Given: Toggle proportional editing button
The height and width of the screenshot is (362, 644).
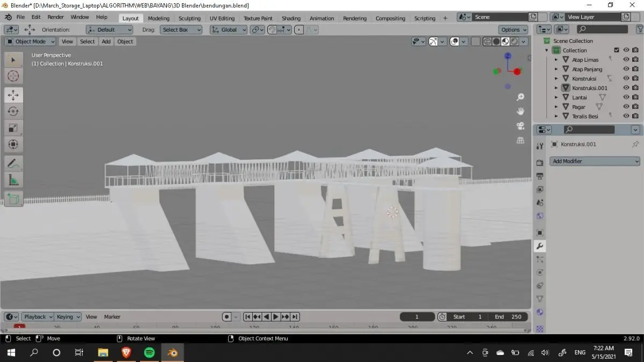Looking at the screenshot, I should pyautogui.click(x=299, y=29).
